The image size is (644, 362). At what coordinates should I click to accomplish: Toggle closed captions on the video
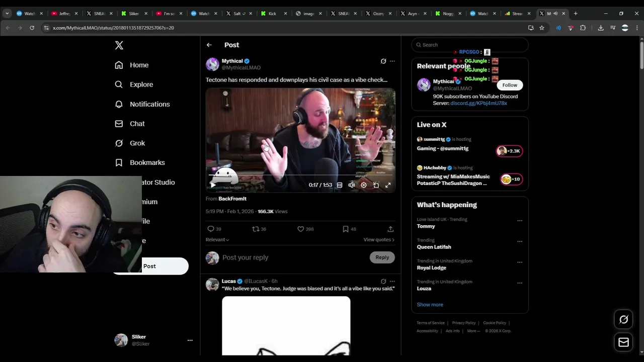(340, 185)
